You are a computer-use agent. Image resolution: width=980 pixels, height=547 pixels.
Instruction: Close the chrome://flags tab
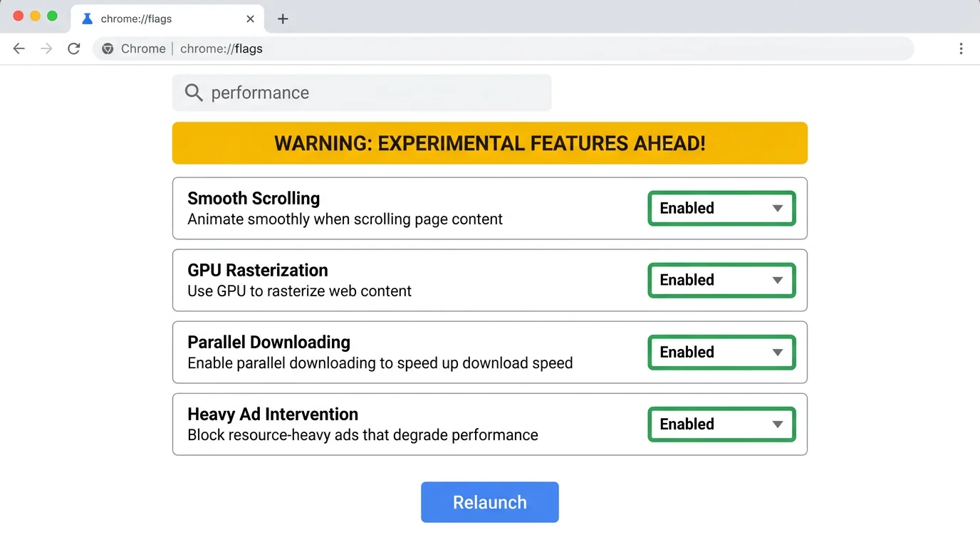pyautogui.click(x=250, y=19)
